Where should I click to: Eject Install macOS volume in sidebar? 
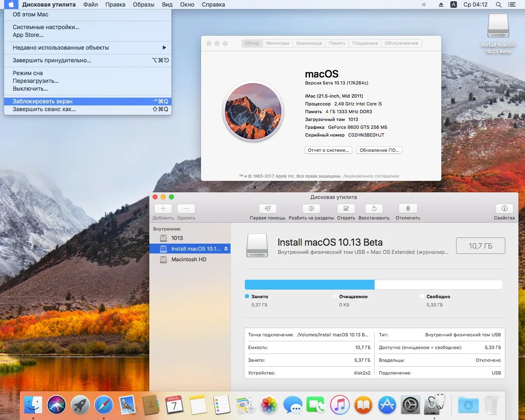226,249
